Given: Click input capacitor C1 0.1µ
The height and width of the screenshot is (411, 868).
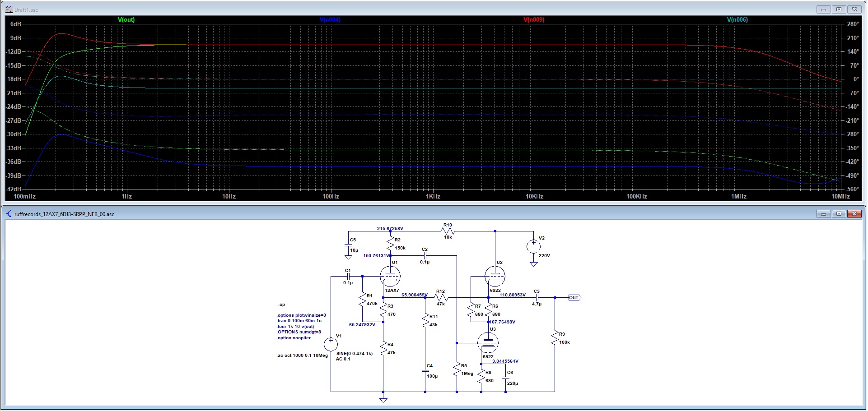Looking at the screenshot, I should (348, 276).
